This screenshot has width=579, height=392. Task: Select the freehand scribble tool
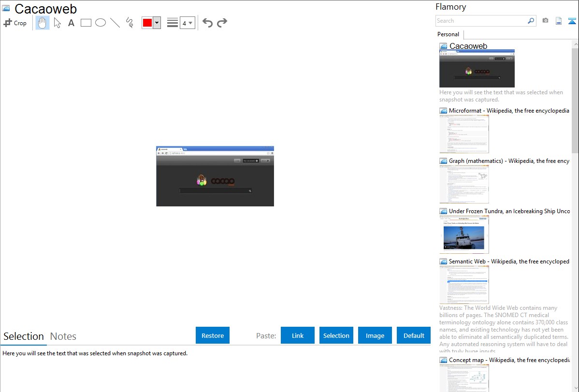pyautogui.click(x=130, y=23)
